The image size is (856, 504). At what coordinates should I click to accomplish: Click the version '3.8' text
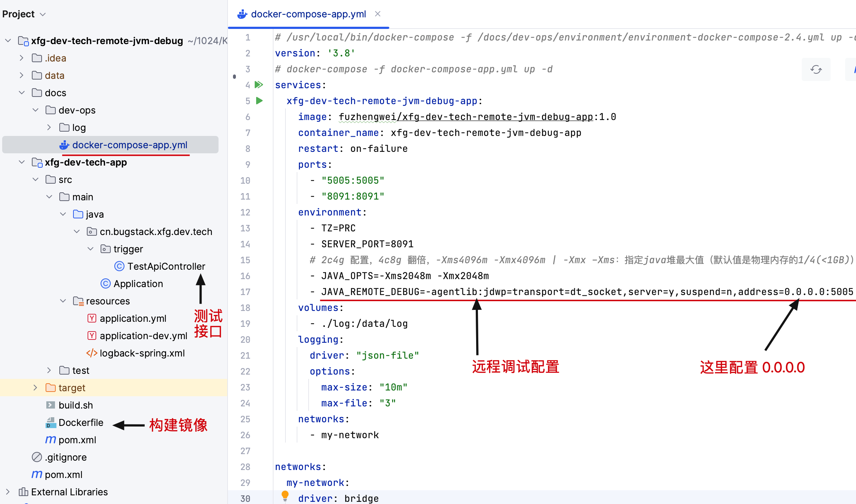(341, 53)
